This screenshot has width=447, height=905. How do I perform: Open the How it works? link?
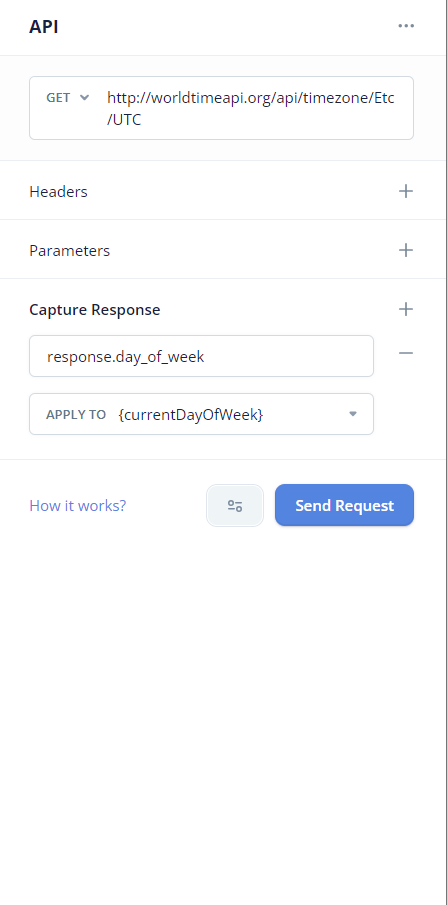click(x=77, y=506)
